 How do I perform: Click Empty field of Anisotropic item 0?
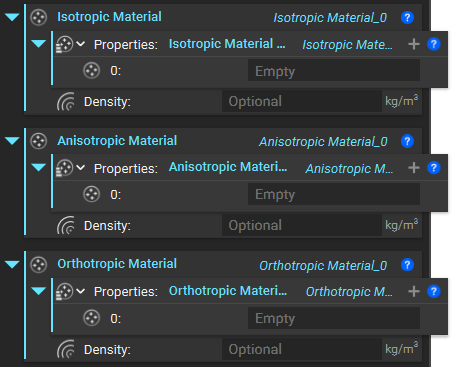[x=334, y=194]
